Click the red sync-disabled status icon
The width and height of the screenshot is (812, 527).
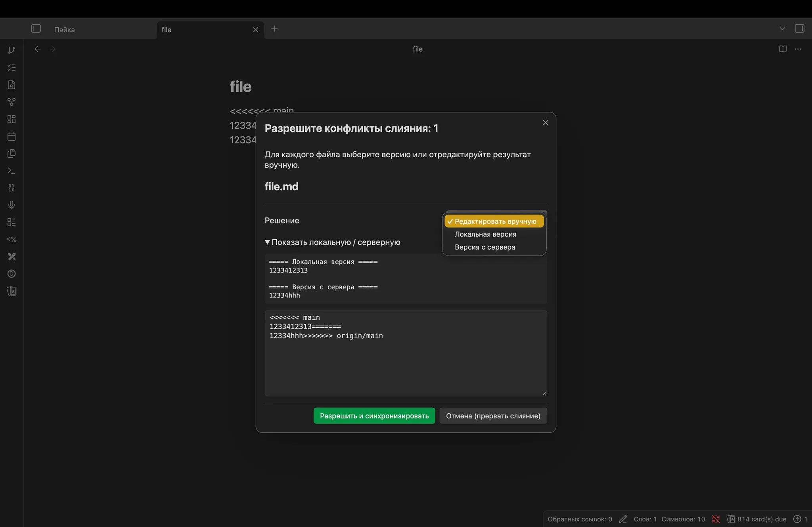coord(716,519)
